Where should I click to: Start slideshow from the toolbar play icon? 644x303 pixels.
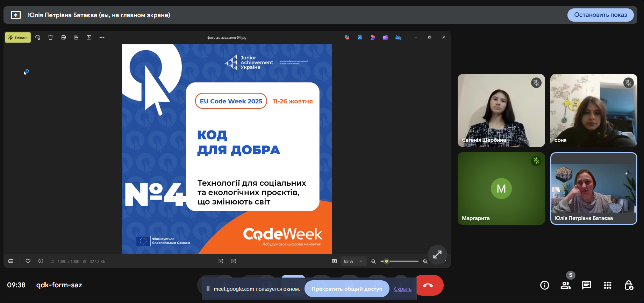(x=89, y=37)
